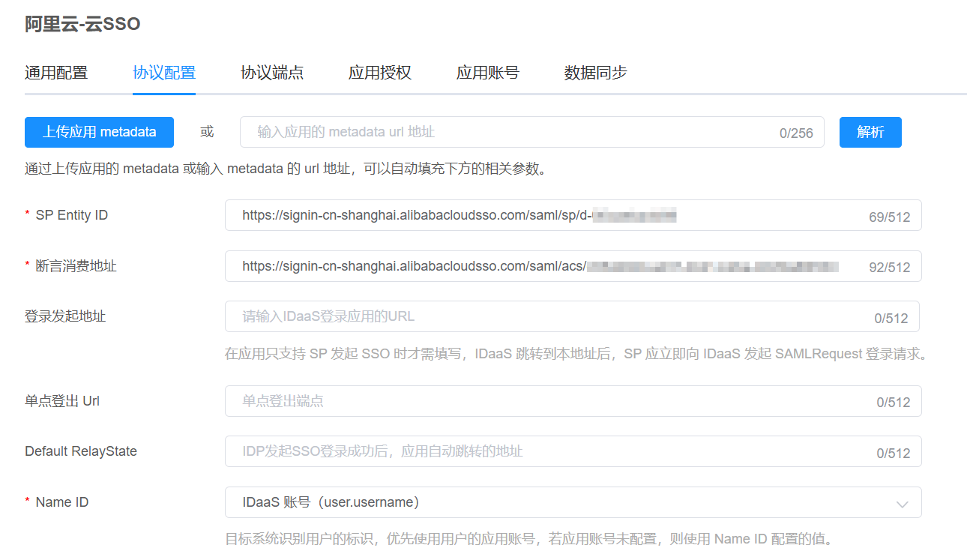This screenshot has width=967, height=560.
Task: Click the 上传应用 metadata button
Action: pyautogui.click(x=99, y=132)
